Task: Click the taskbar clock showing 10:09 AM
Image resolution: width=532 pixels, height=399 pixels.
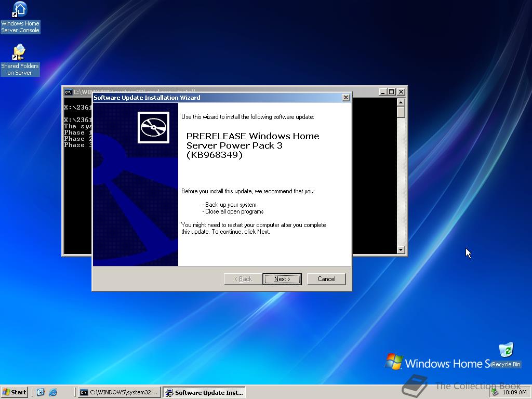Action: point(514,392)
